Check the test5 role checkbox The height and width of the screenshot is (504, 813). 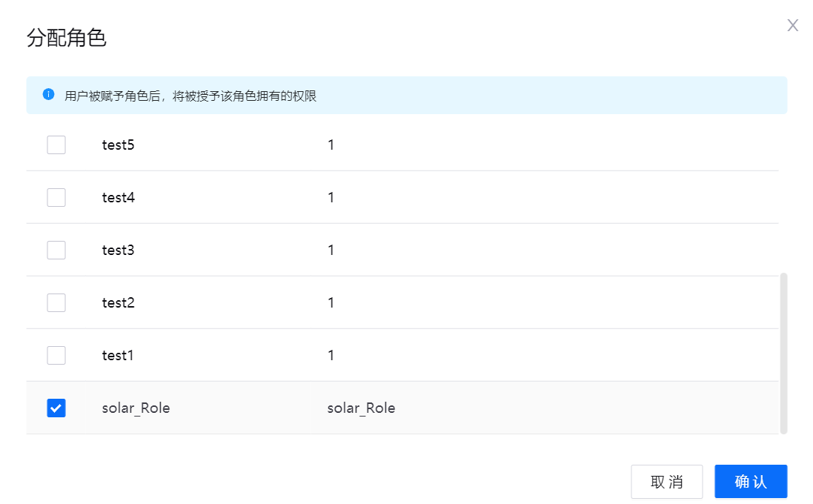tap(56, 145)
